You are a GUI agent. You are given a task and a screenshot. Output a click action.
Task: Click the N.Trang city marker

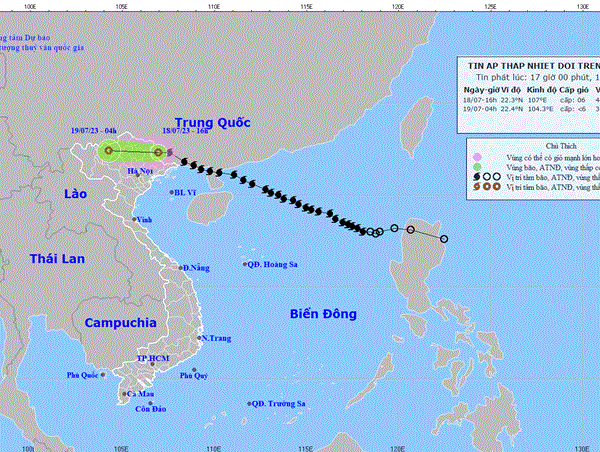(201, 338)
